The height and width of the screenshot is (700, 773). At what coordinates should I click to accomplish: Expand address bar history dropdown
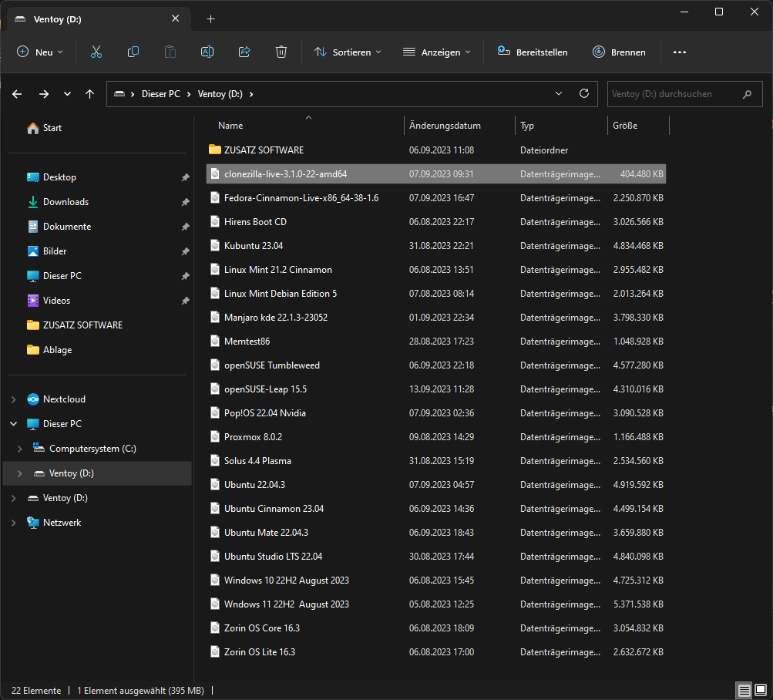(559, 93)
